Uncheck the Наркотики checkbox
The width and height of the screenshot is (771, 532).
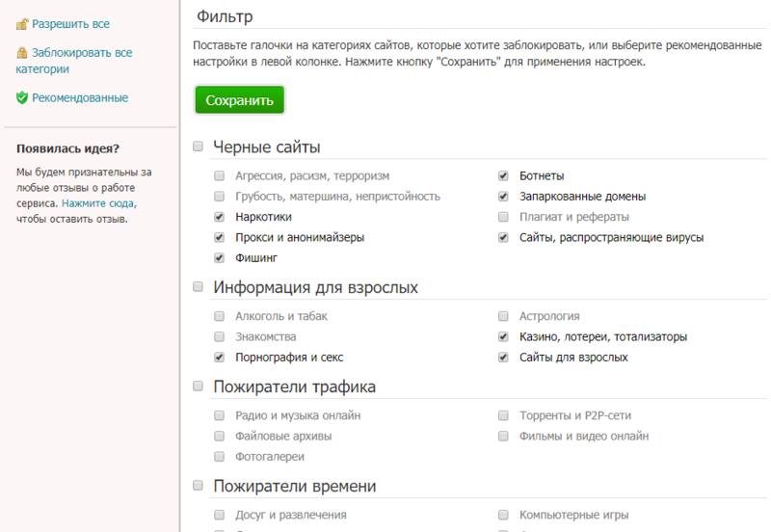pos(220,217)
